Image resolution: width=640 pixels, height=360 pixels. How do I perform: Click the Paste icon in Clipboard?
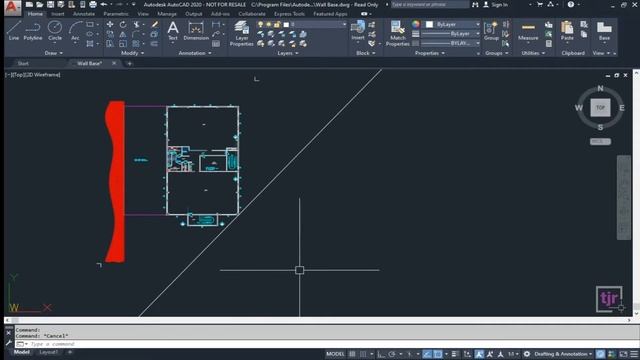click(x=567, y=31)
